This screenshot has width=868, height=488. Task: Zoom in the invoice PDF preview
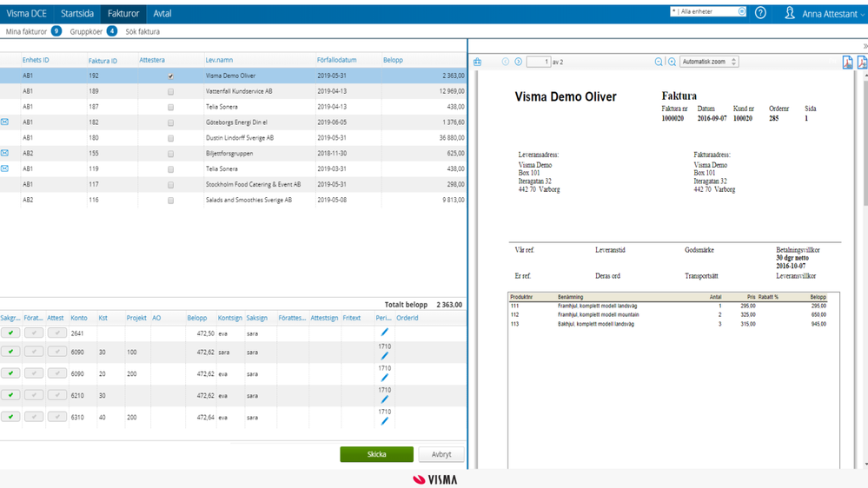click(x=672, y=62)
